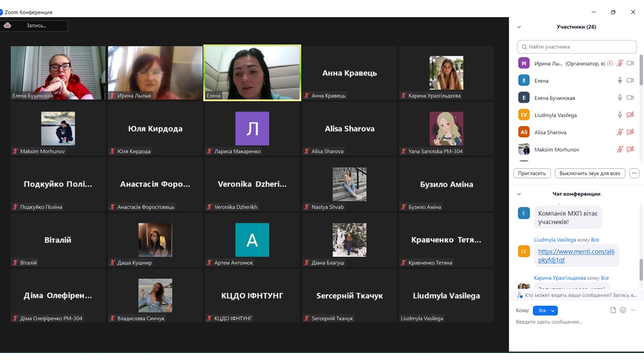Collapse the Чат конференции panel chevron
The width and height of the screenshot is (644, 362).
[x=519, y=194]
